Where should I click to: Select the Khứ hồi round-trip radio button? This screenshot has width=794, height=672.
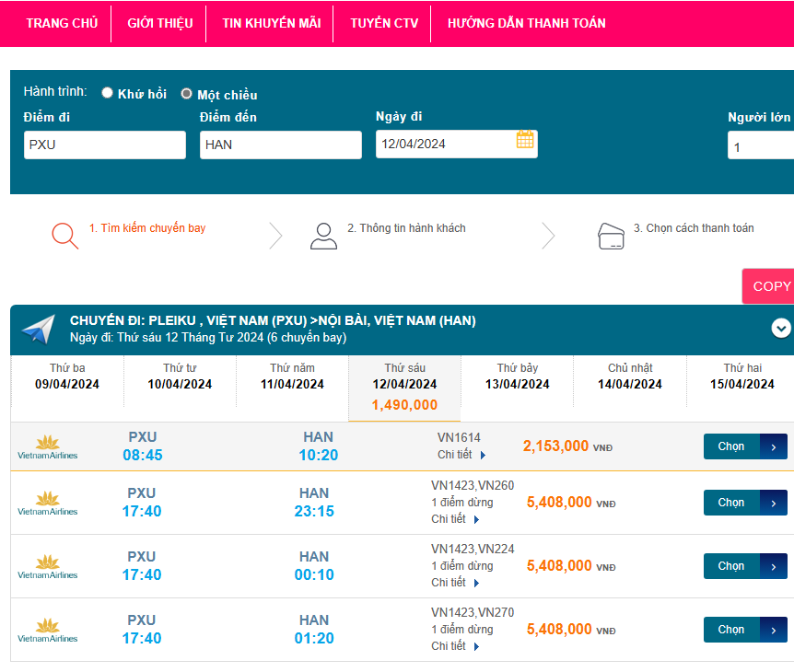[108, 93]
